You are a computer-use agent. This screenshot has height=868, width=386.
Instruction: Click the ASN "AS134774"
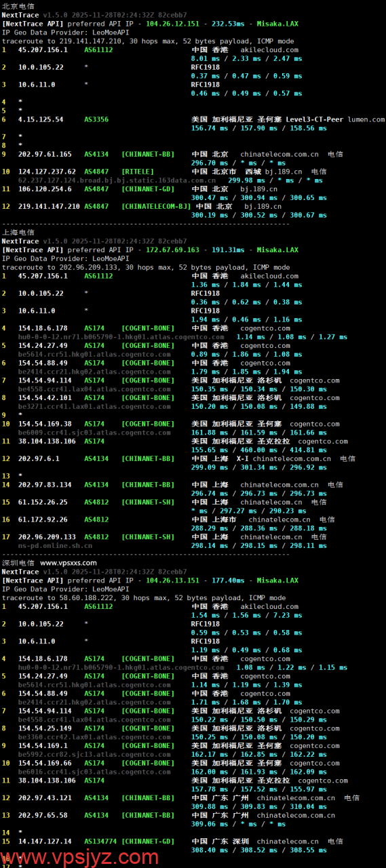click(100, 842)
